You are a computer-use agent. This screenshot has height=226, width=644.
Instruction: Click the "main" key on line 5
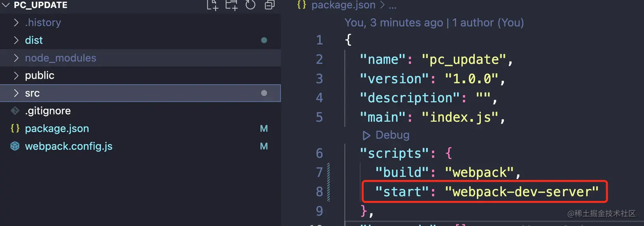click(x=384, y=117)
